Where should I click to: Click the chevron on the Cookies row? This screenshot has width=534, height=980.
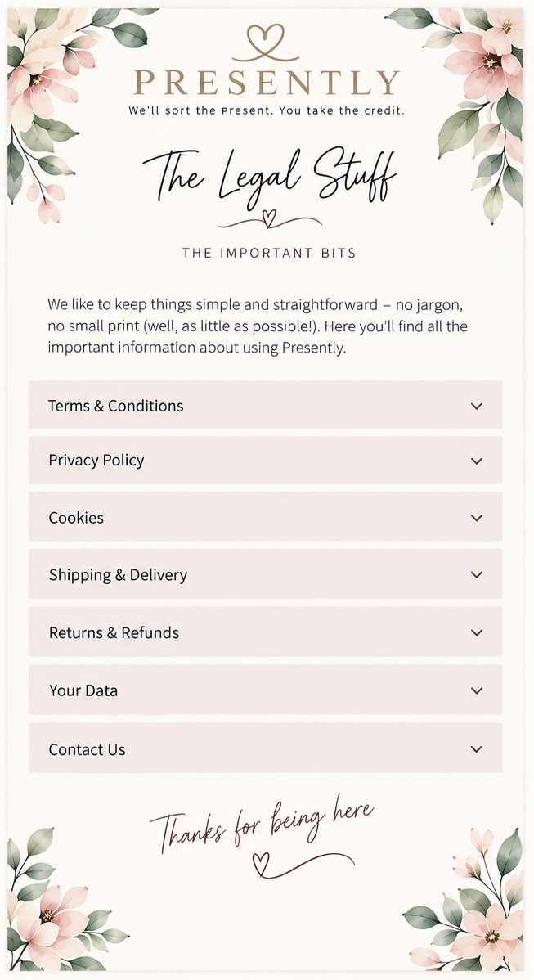(477, 518)
